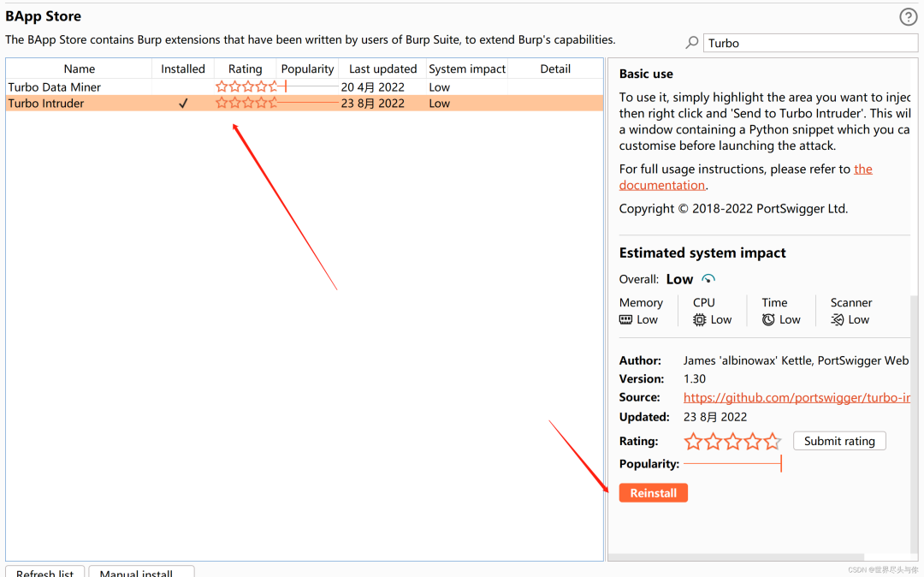Sort by the Popularity column header

click(x=307, y=69)
